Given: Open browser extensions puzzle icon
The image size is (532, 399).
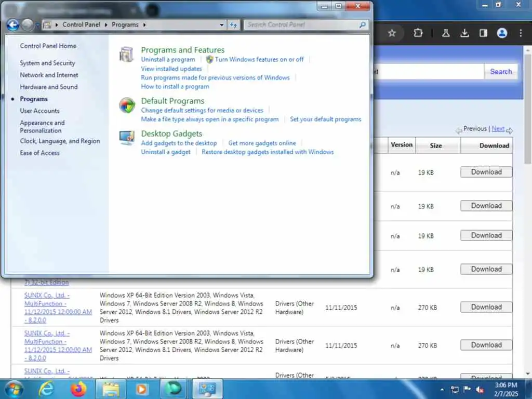Looking at the screenshot, I should [418, 33].
